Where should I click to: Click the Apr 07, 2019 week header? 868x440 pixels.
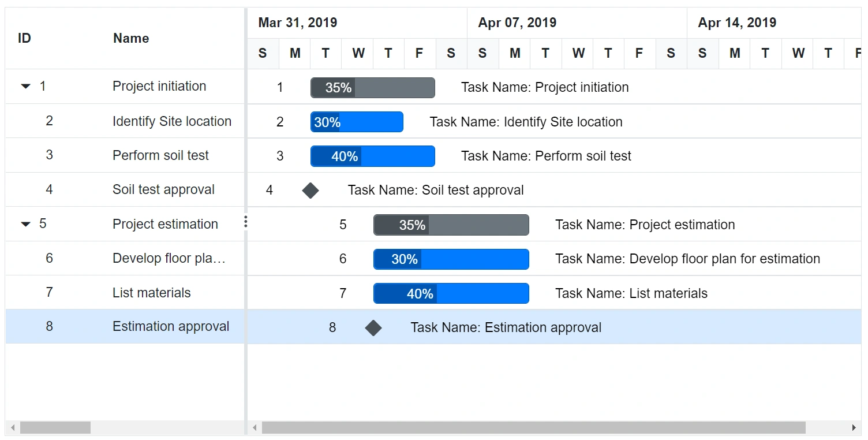click(577, 23)
